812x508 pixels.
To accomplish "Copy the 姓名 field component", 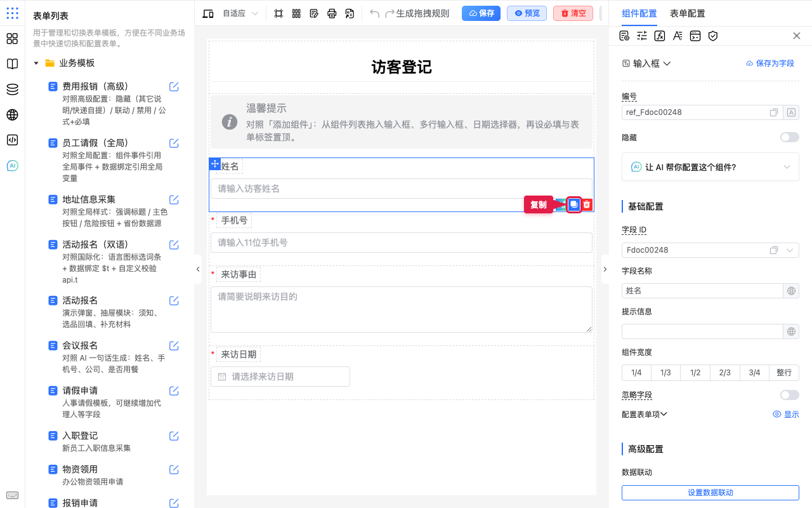I will point(574,204).
